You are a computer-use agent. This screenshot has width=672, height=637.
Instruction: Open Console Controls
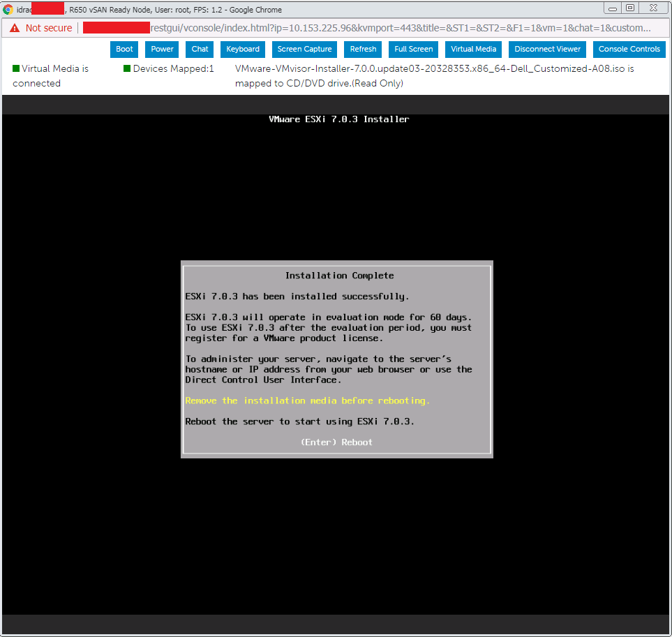click(629, 50)
